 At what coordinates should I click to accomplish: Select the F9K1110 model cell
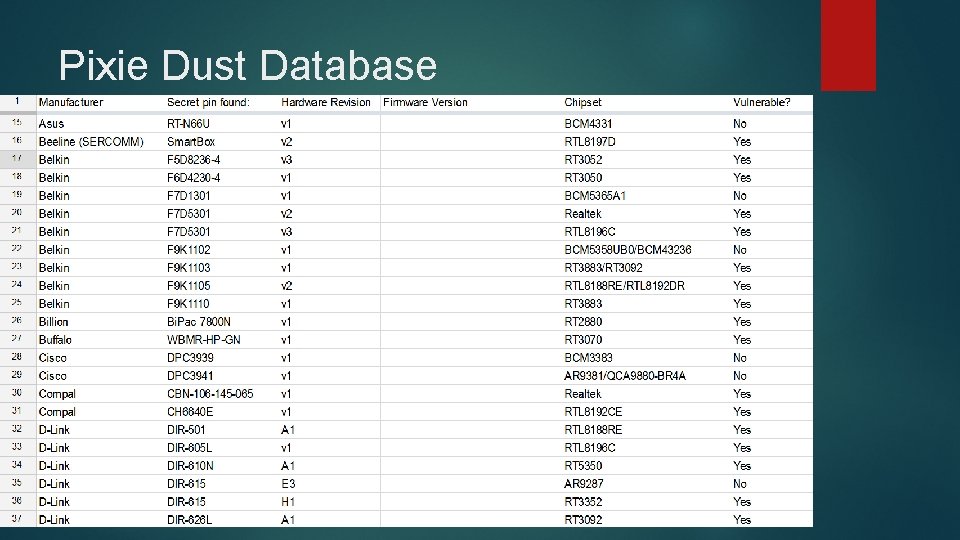[188, 304]
